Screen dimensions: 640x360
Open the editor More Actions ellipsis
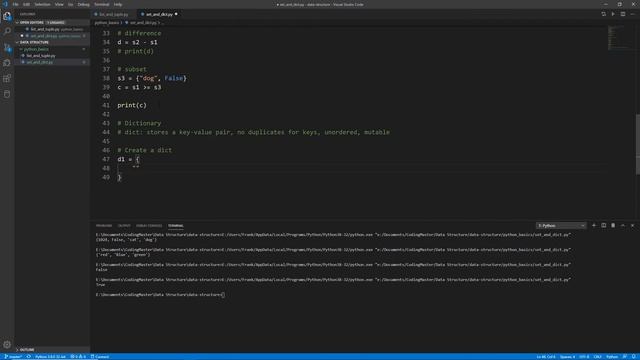[x=633, y=14]
